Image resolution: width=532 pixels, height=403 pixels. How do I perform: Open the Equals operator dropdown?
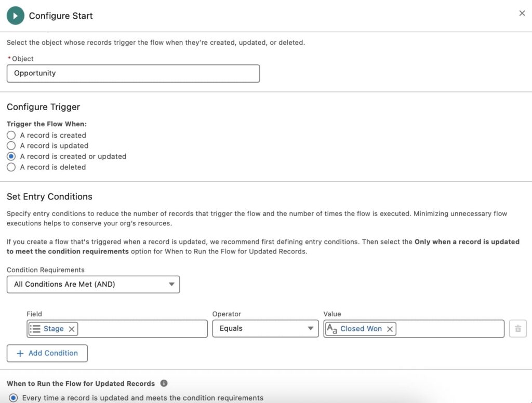[x=265, y=328]
